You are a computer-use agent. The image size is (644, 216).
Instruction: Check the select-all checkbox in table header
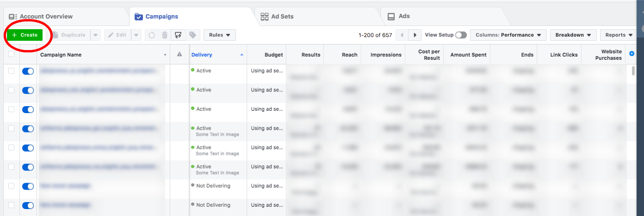11,54
